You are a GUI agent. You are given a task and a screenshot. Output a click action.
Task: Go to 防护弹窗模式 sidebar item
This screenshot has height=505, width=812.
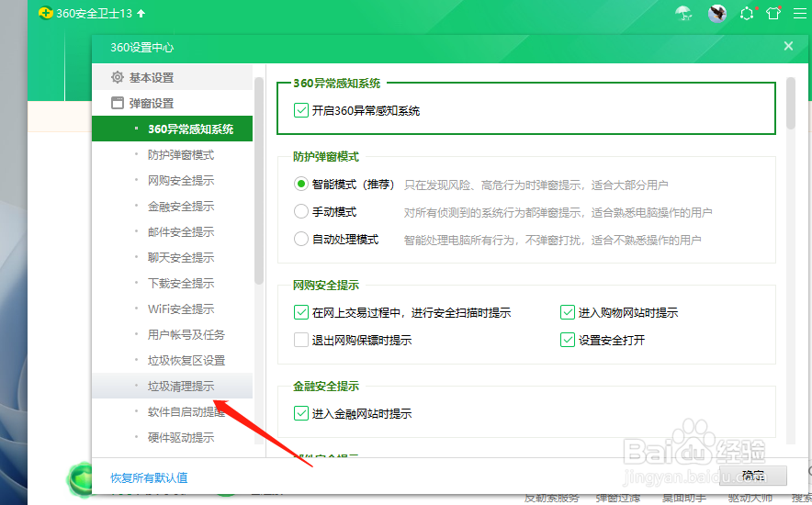[172, 154]
